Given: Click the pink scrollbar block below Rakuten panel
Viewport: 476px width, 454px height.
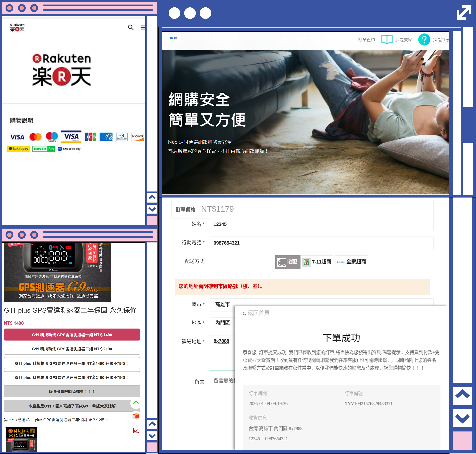Looking at the screenshot, I should 152,220.
